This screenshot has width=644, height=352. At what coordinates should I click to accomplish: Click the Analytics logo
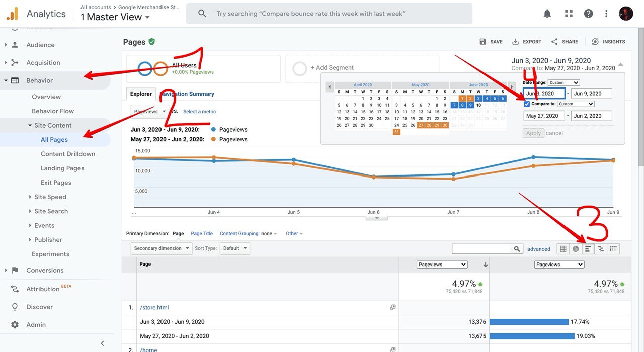coord(12,14)
